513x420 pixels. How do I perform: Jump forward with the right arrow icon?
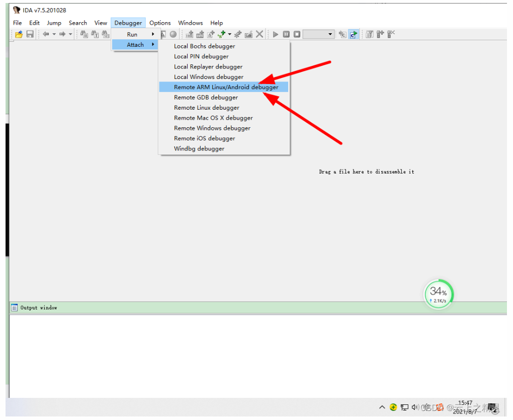62,34
